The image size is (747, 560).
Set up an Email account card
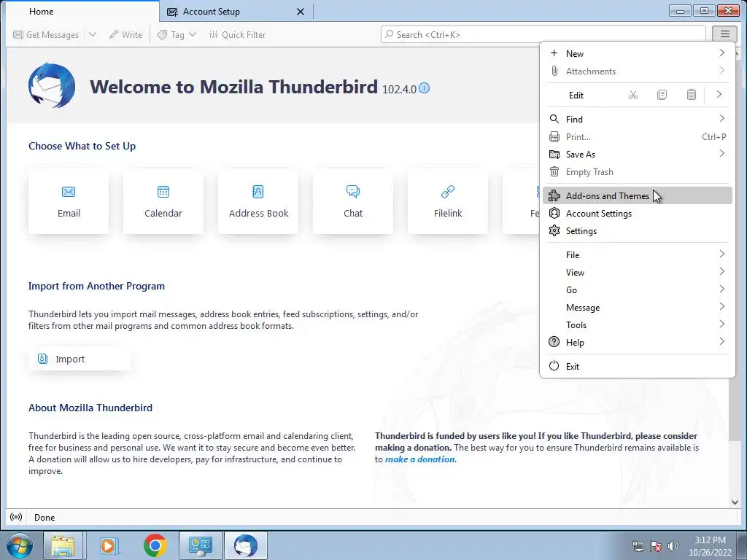[x=69, y=201]
